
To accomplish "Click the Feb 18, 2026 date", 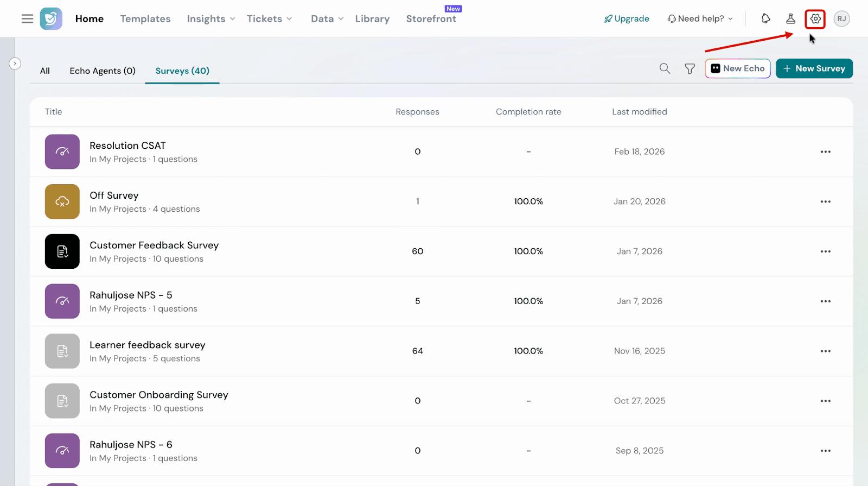I will click(x=640, y=152).
